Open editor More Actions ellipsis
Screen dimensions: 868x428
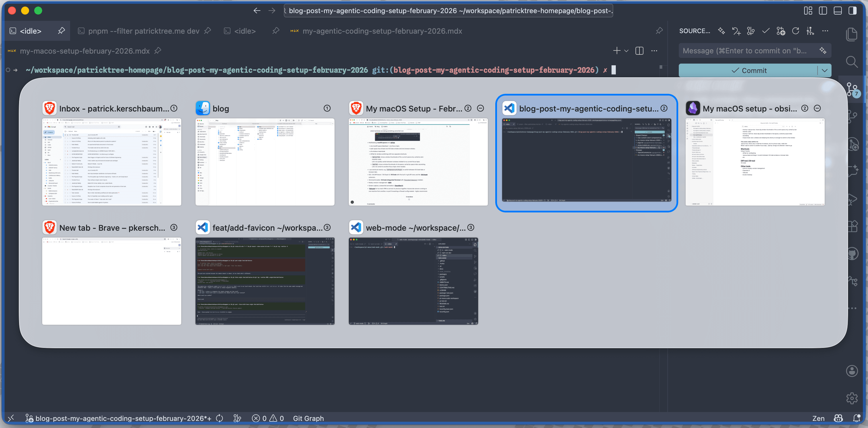click(654, 50)
